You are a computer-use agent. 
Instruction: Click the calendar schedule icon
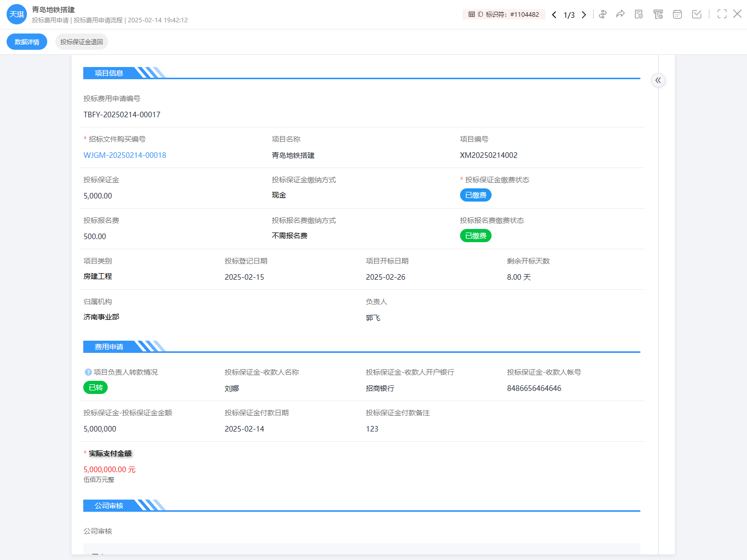677,14
